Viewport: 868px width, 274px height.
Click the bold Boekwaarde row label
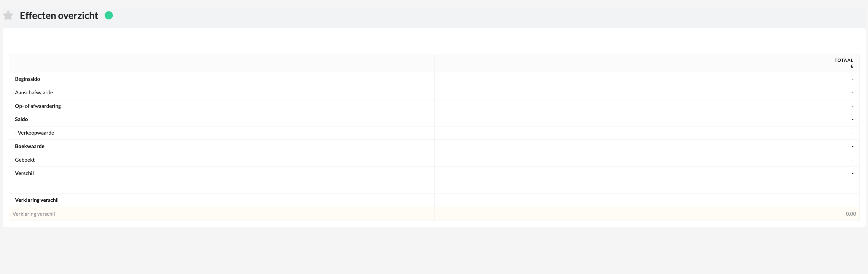[30, 146]
